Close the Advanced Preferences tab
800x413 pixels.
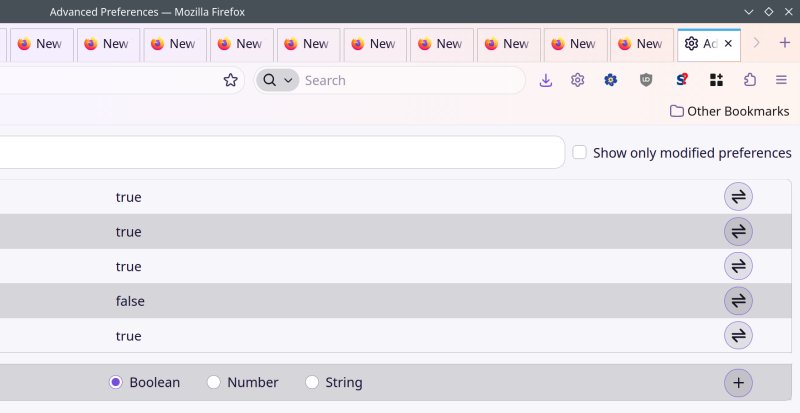click(728, 44)
